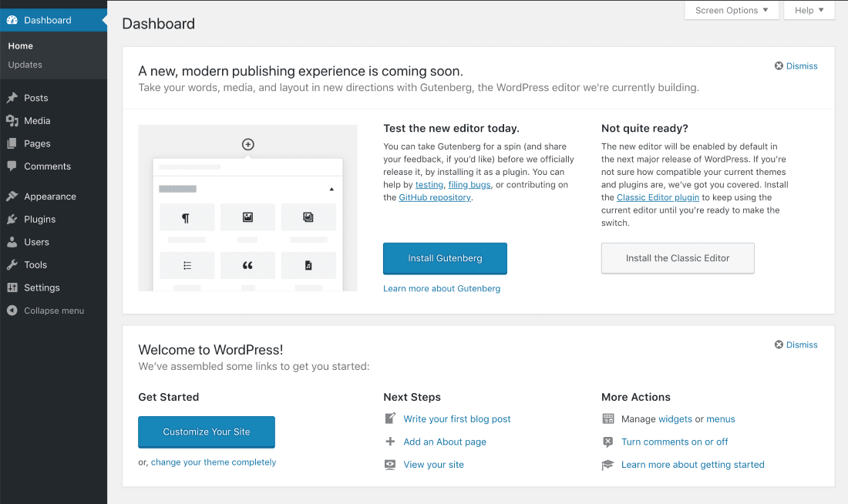Click the Media icon in sidebar
This screenshot has height=504, width=848.
[12, 120]
